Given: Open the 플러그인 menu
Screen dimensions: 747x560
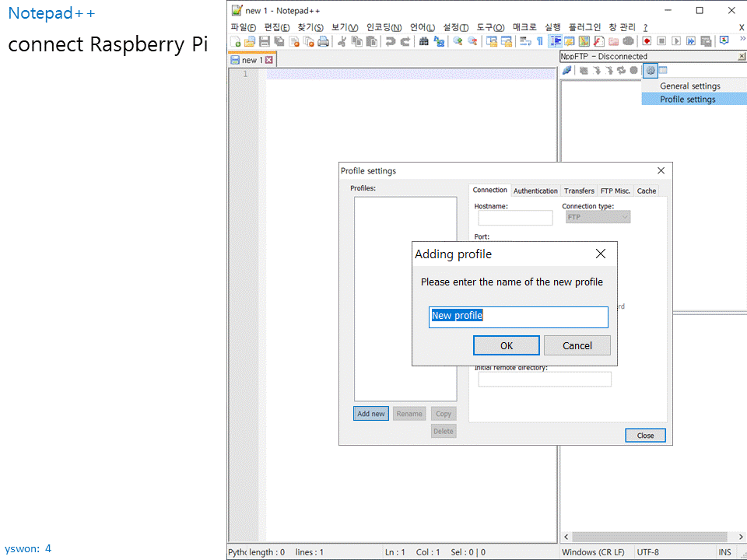Looking at the screenshot, I should point(584,27).
